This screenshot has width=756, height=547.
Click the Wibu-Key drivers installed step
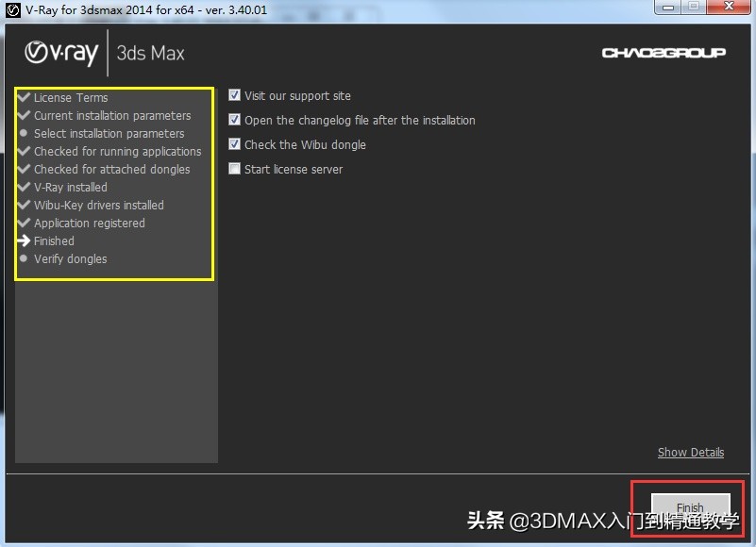[x=98, y=205]
